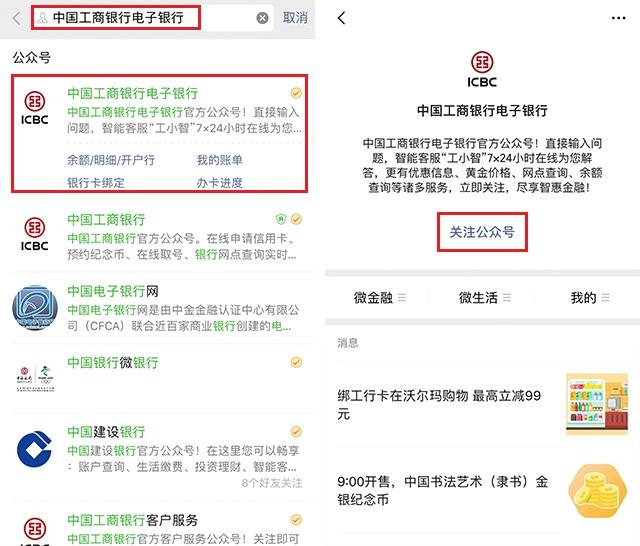
Task: Select the 中国银行微银行 account logo
Action: tap(35, 378)
